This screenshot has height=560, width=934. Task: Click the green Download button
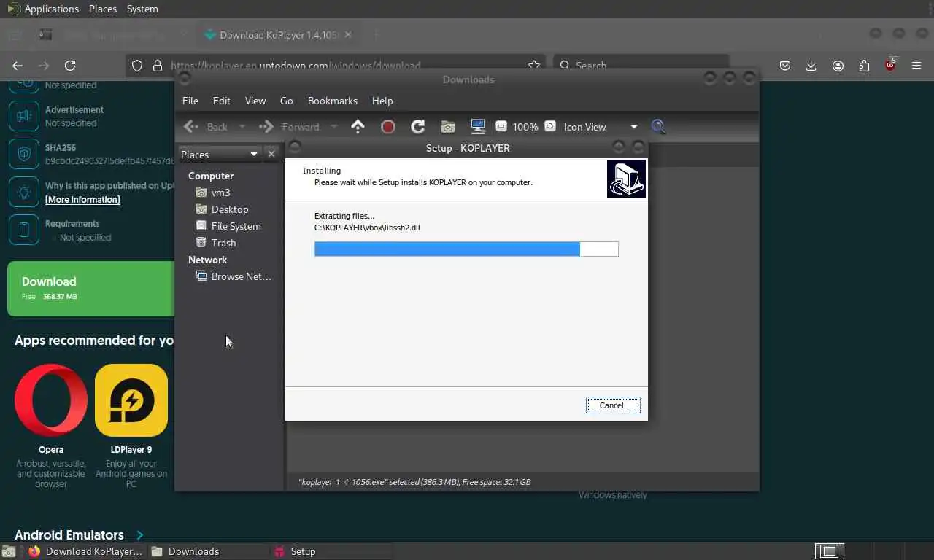coord(90,288)
